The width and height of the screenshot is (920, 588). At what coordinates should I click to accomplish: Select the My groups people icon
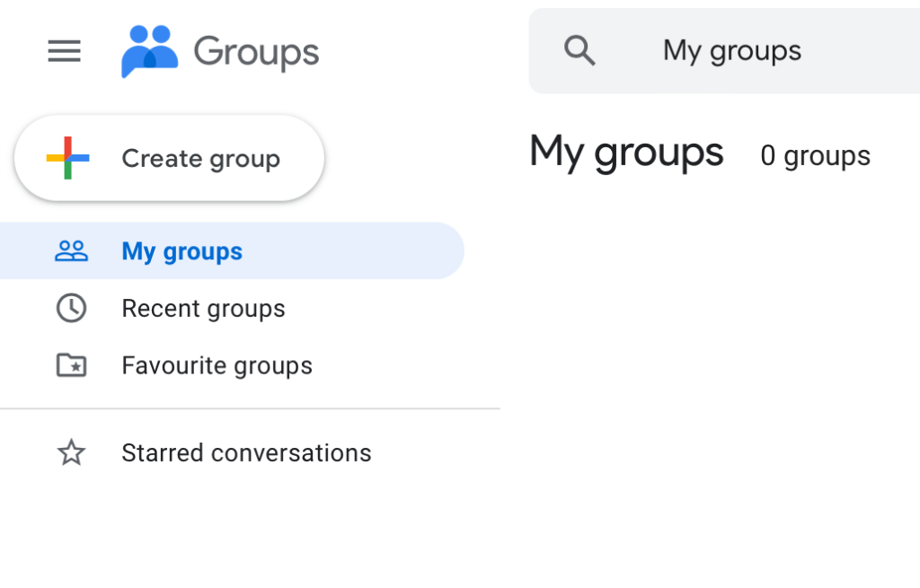(x=70, y=250)
